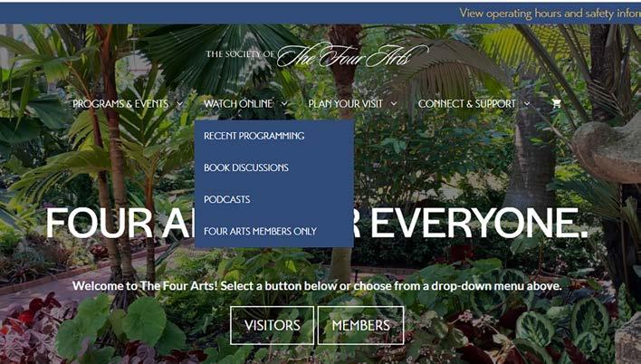
Task: Open the shopping cart icon
Action: click(x=556, y=103)
